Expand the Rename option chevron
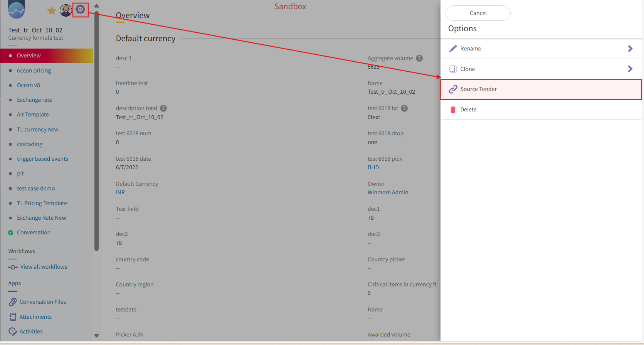Image resolution: width=644 pixels, height=345 pixels. 630,49
